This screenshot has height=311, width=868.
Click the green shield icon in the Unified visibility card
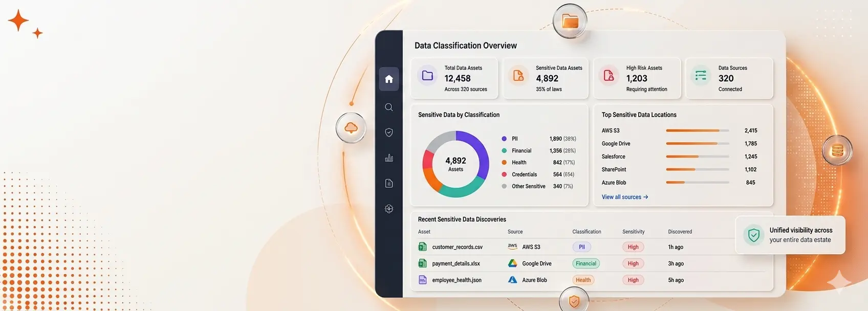tap(753, 235)
